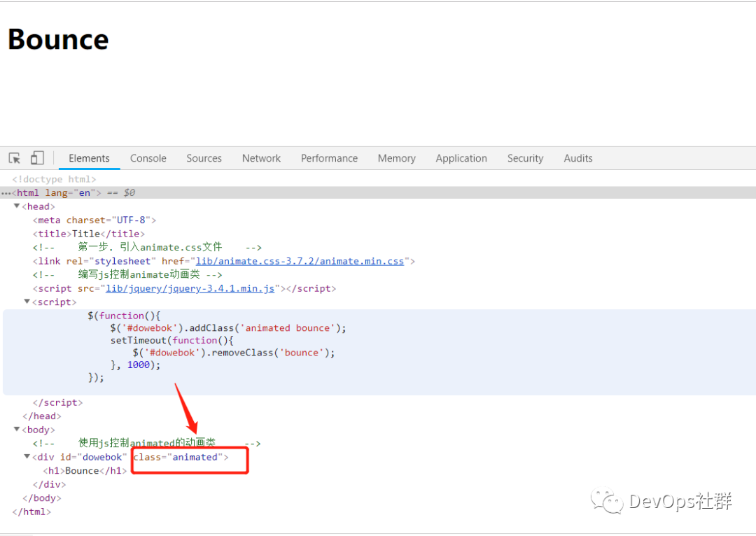The image size is (756, 536).
Task: Select the title element row
Action: [89, 234]
